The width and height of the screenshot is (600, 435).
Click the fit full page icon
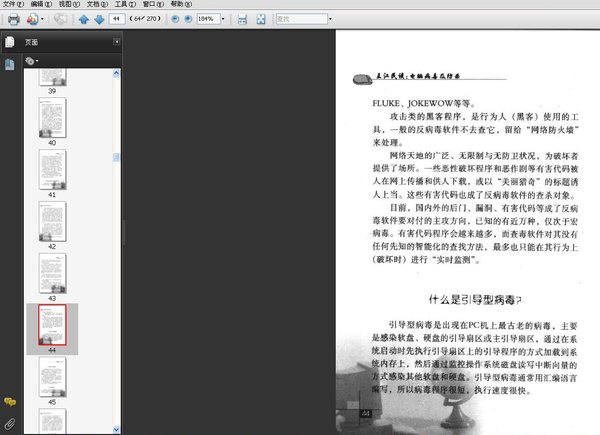261,19
